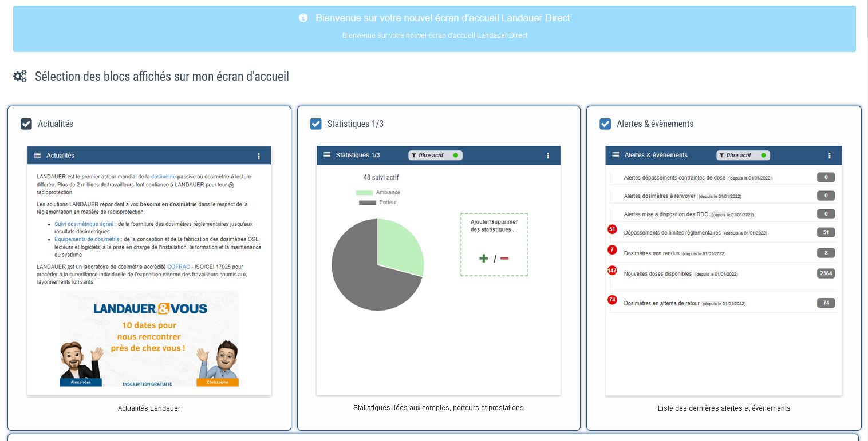Click the green status dot in Alertes filter badge
The image size is (868, 441).
tap(764, 155)
